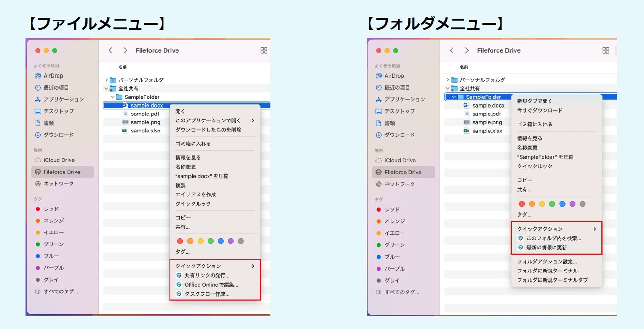Go forward in left Fileforce Drive window

click(x=125, y=50)
